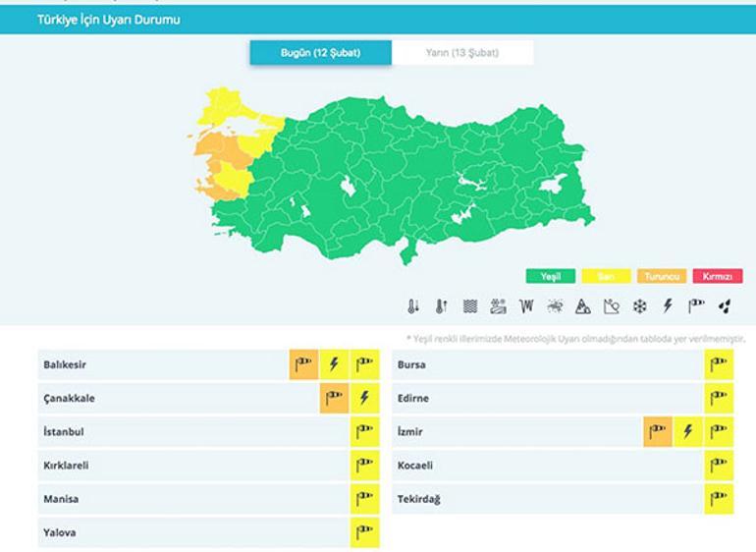756x552 pixels.
Task: Click the Turuncu orange legend swatch
Action: click(x=662, y=277)
